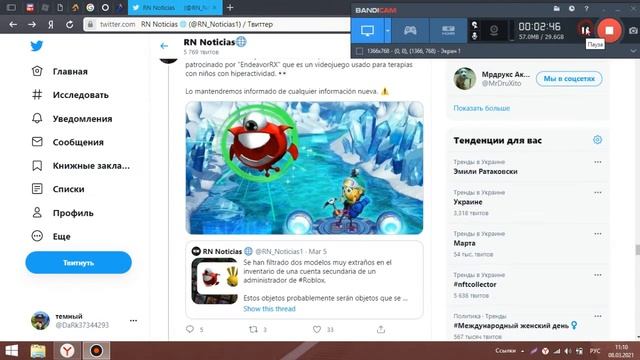Select Bandicam game recording mode
This screenshot has width=640, height=360.
410,31
